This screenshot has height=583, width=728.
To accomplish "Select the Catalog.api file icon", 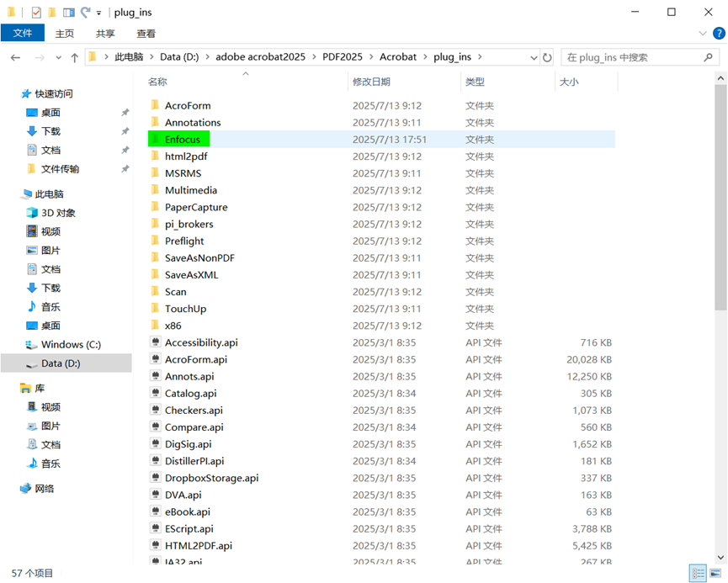I will coord(156,393).
